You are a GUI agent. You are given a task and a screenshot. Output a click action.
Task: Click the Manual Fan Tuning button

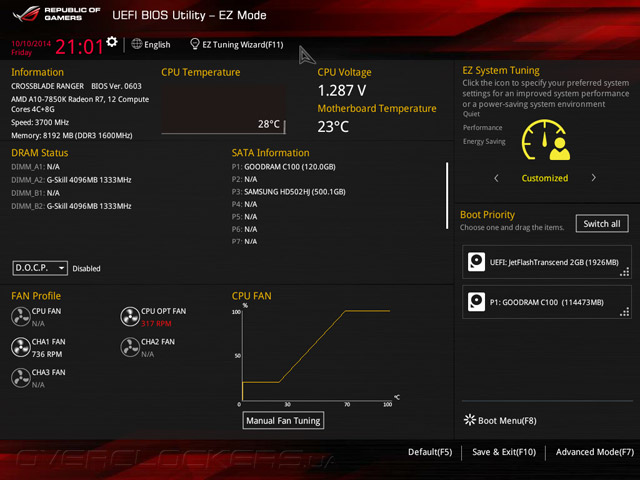[x=283, y=420]
